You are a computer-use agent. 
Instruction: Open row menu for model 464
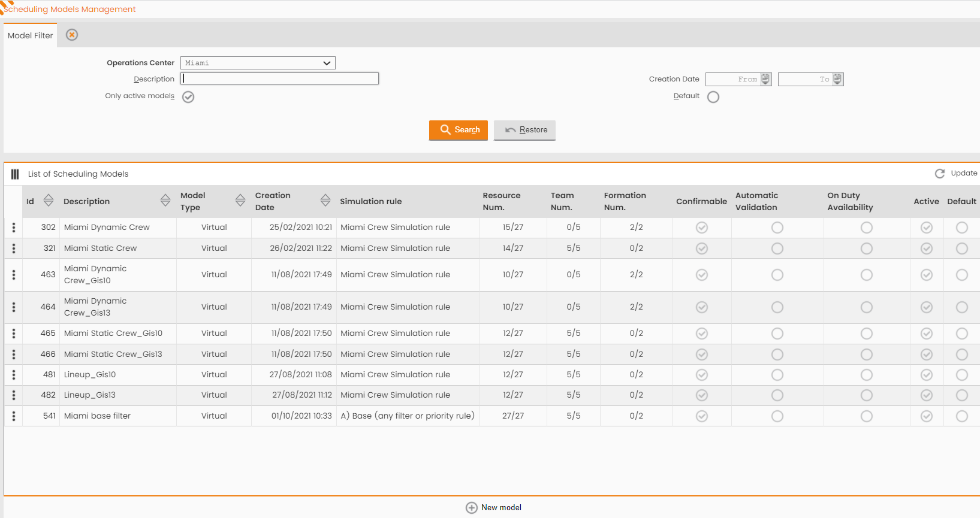[x=14, y=307]
